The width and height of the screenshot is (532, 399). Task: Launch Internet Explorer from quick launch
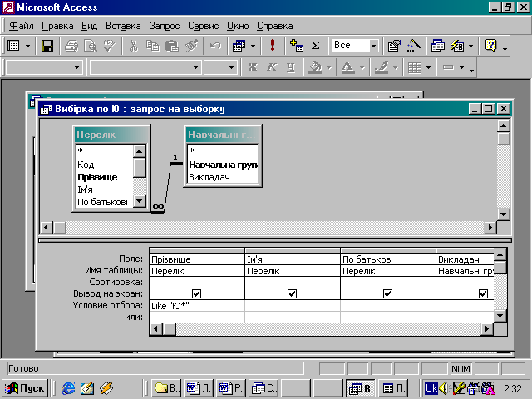(68, 388)
